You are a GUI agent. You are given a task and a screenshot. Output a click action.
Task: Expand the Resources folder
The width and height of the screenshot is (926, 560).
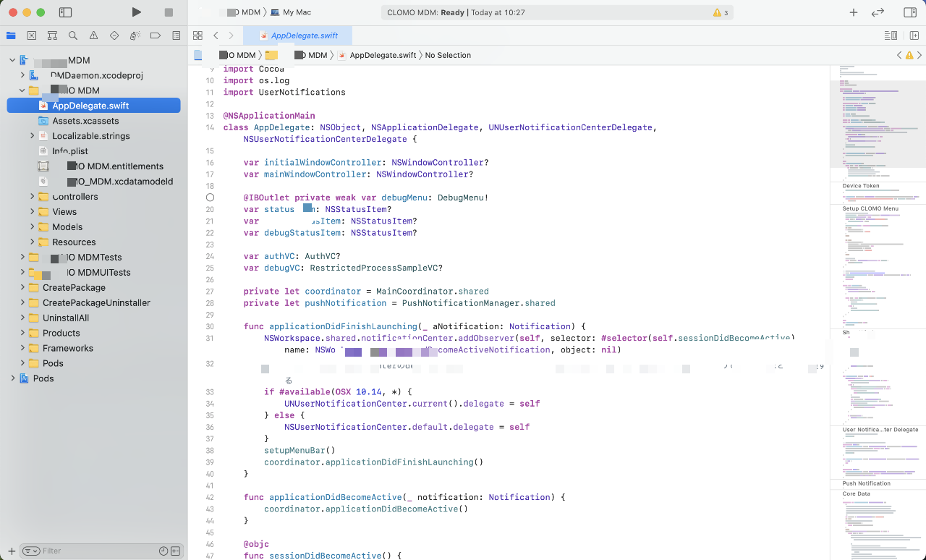(x=33, y=242)
